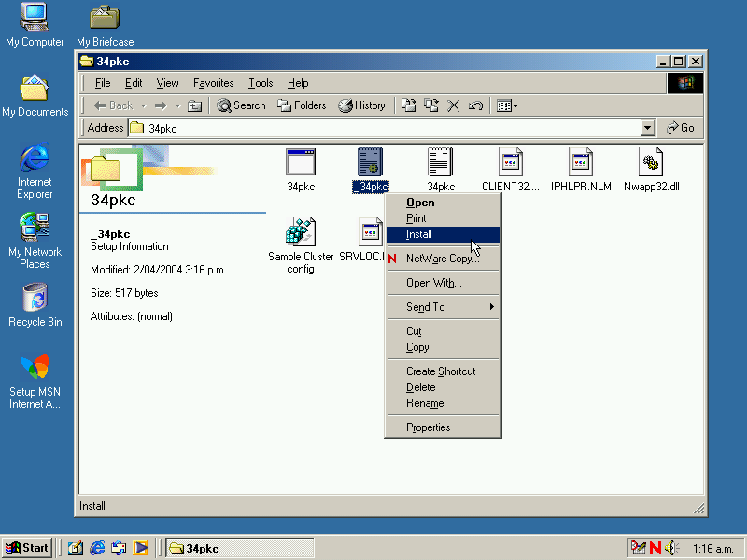The image size is (747, 560).
Task: Click the Copy To toolbar icon
Action: pos(431,105)
